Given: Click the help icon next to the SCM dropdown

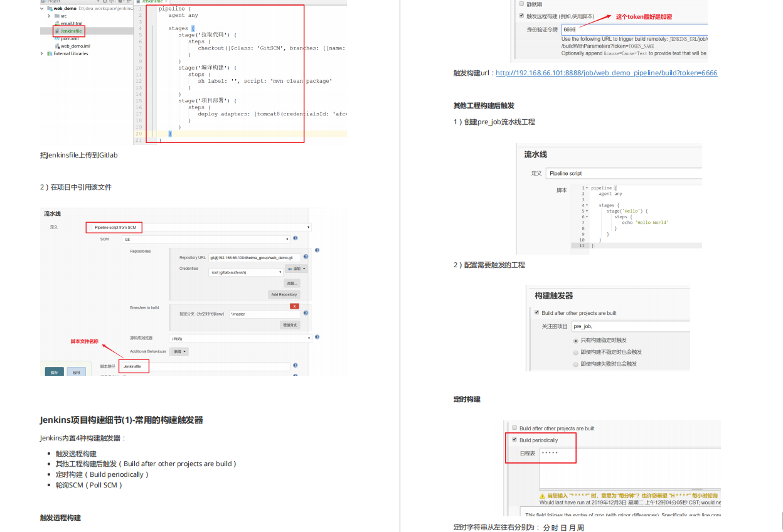Looking at the screenshot, I should 295,239.
